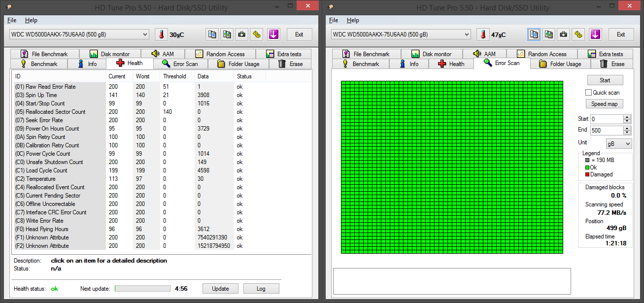Click the Log button
The height and width of the screenshot is (303, 644).
coord(261,289)
